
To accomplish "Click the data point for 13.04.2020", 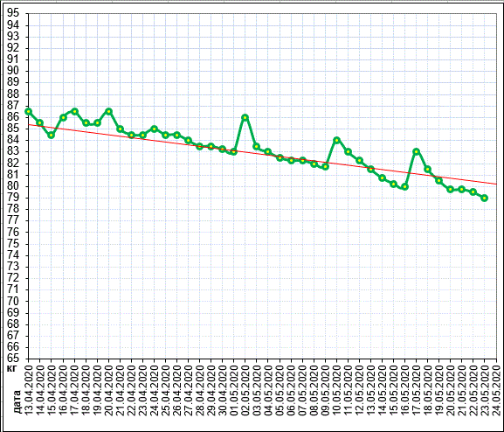I will (28, 111).
